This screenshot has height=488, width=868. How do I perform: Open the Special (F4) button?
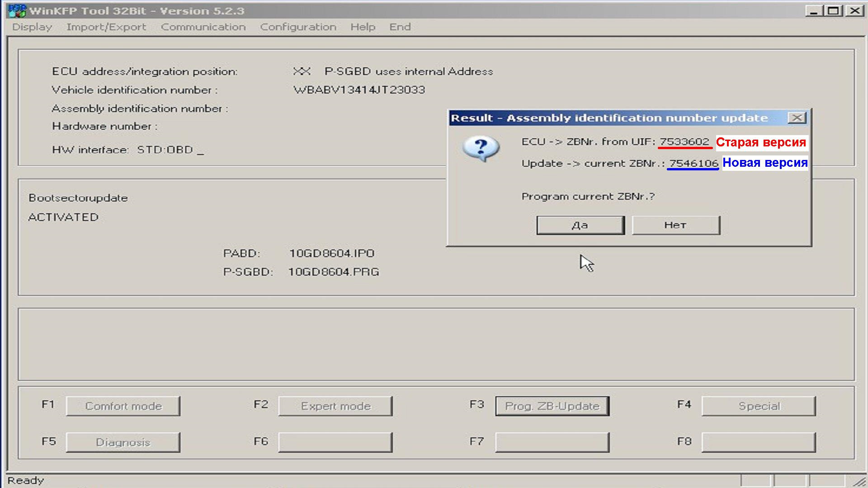tap(759, 406)
